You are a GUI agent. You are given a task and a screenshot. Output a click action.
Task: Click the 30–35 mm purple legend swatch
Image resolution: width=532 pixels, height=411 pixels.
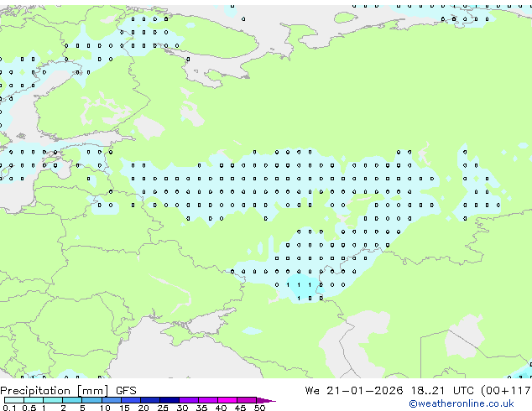tap(188, 400)
